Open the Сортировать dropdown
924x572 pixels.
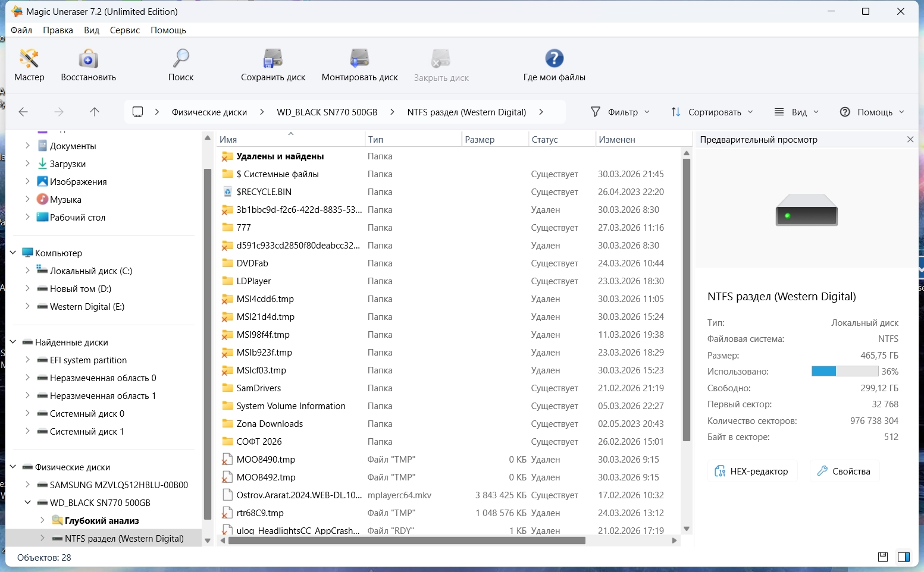[x=712, y=112]
